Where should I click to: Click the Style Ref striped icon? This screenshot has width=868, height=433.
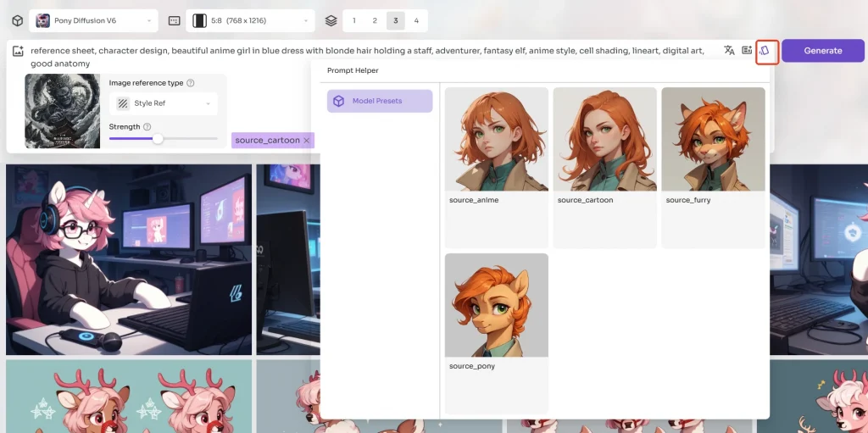(x=123, y=103)
